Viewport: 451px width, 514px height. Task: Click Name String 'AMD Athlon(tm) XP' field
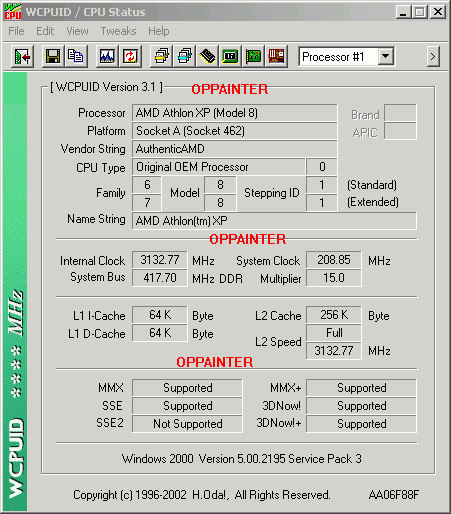[x=274, y=221]
